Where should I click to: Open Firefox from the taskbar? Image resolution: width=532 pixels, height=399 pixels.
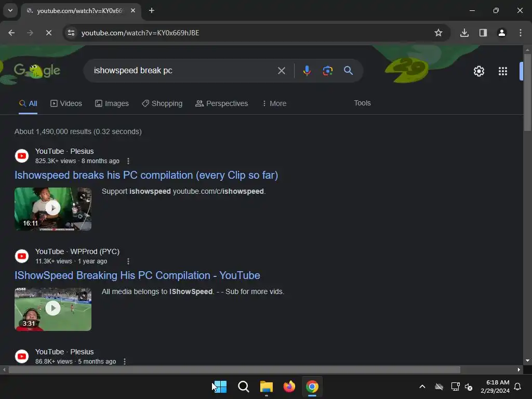tap(289, 387)
